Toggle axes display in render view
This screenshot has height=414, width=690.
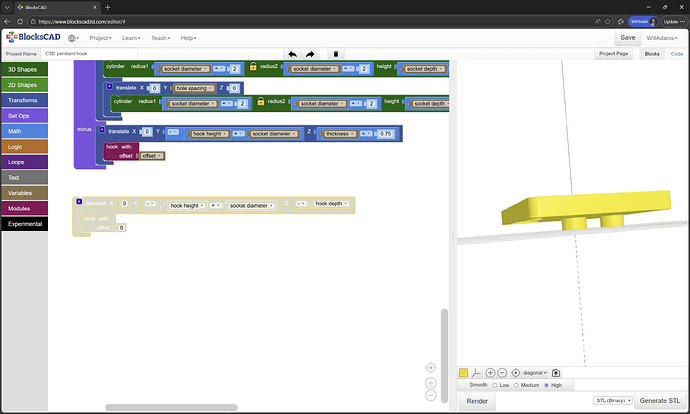[477, 373]
